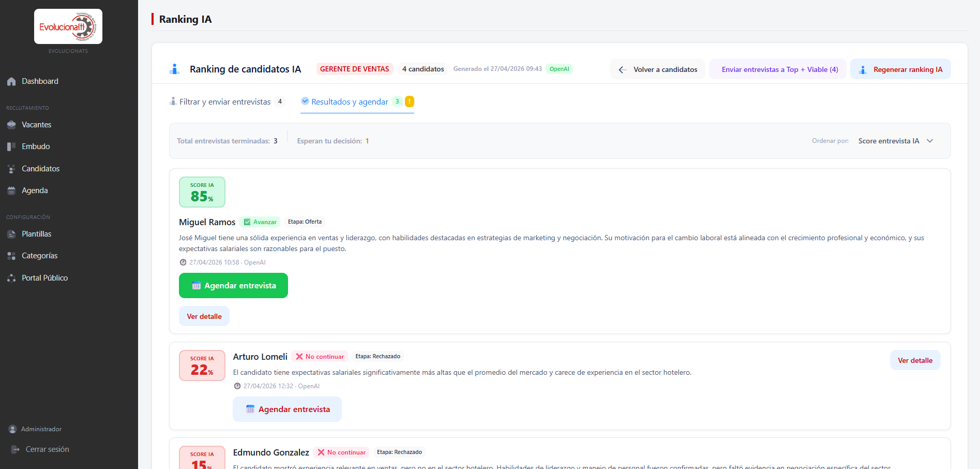Switch to Filtrar y enviar entrevistas tab
This screenshot has width=980, height=469.
coord(227,101)
